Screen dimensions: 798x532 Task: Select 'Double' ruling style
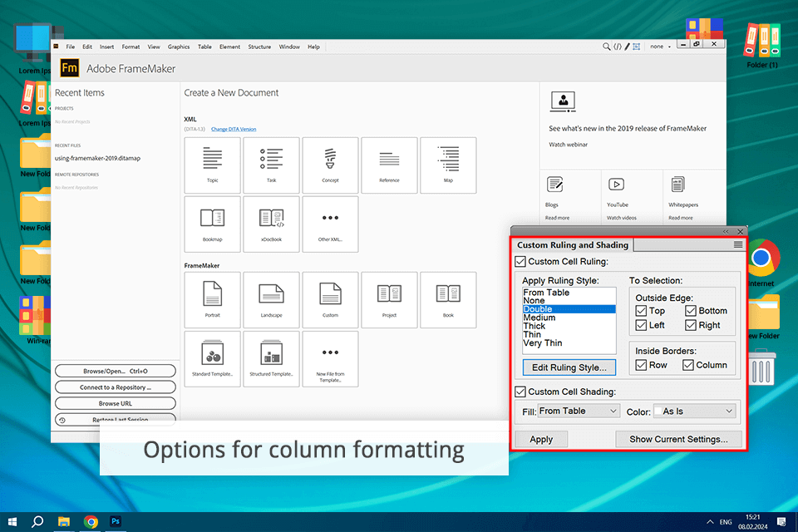(569, 309)
